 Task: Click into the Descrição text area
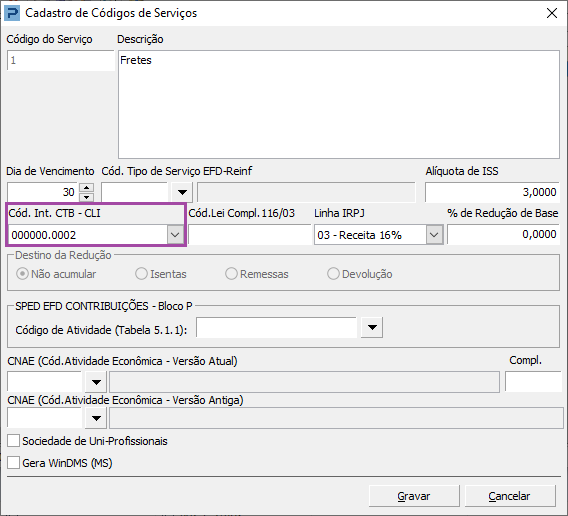click(339, 104)
